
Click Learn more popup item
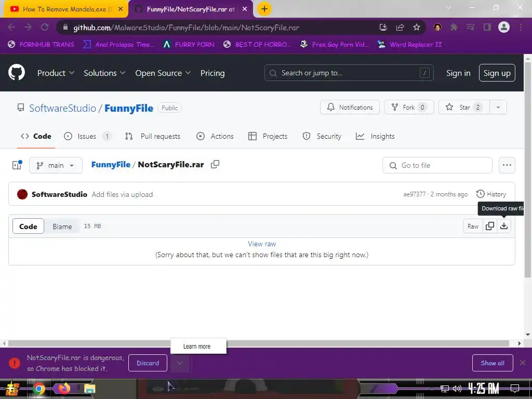(x=198, y=346)
